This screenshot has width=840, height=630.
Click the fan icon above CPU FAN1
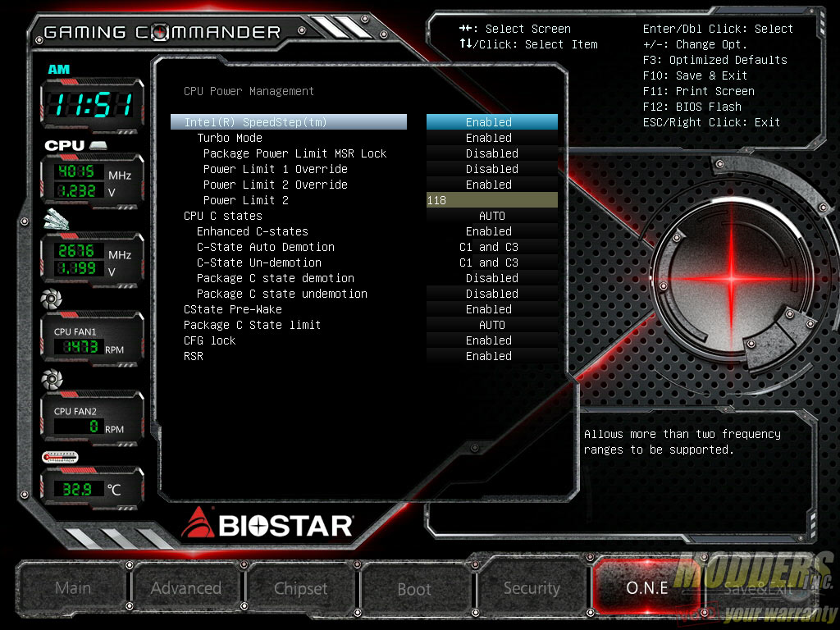pyautogui.click(x=52, y=299)
